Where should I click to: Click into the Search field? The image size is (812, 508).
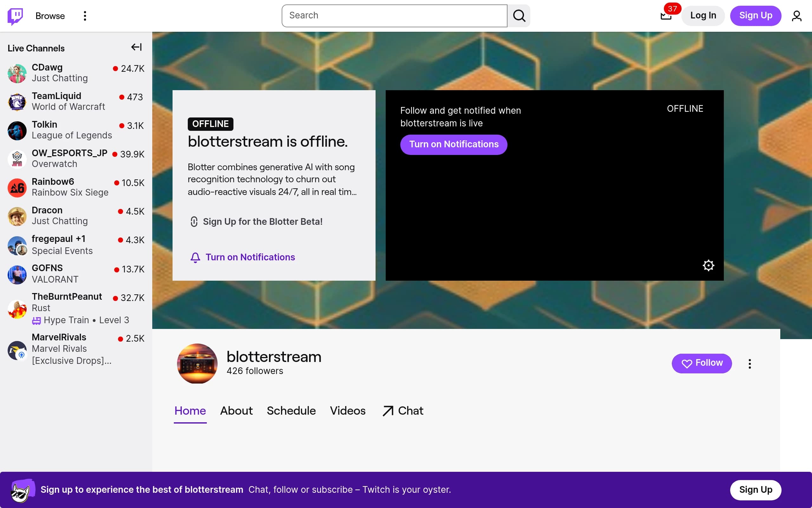click(x=395, y=16)
